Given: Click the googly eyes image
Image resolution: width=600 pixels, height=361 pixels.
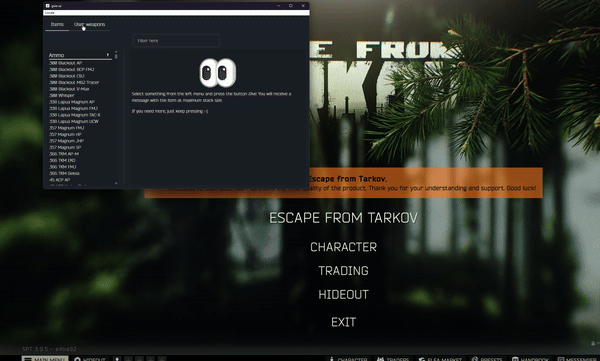Looking at the screenshot, I should point(217,72).
